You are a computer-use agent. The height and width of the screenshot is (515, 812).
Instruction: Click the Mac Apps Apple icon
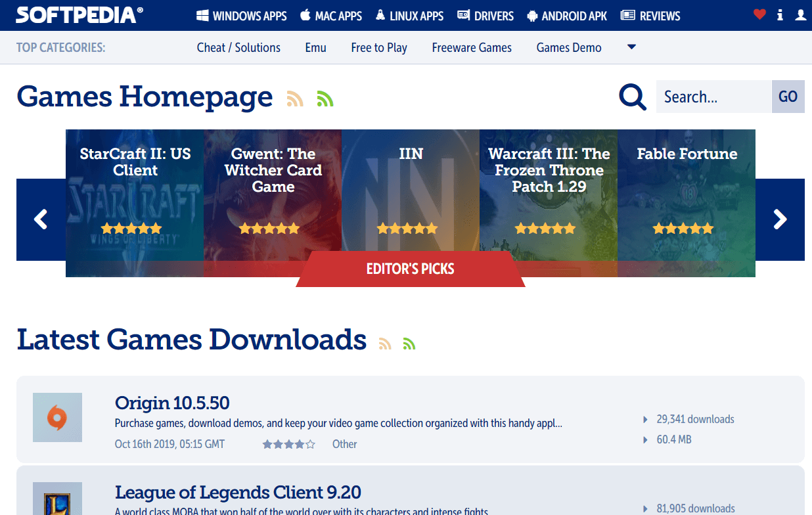304,14
